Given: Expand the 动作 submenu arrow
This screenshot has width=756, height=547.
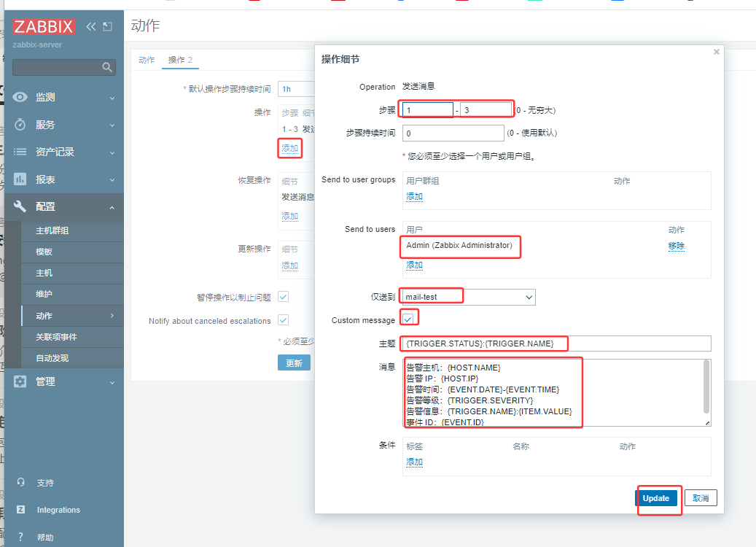Looking at the screenshot, I should (112, 316).
